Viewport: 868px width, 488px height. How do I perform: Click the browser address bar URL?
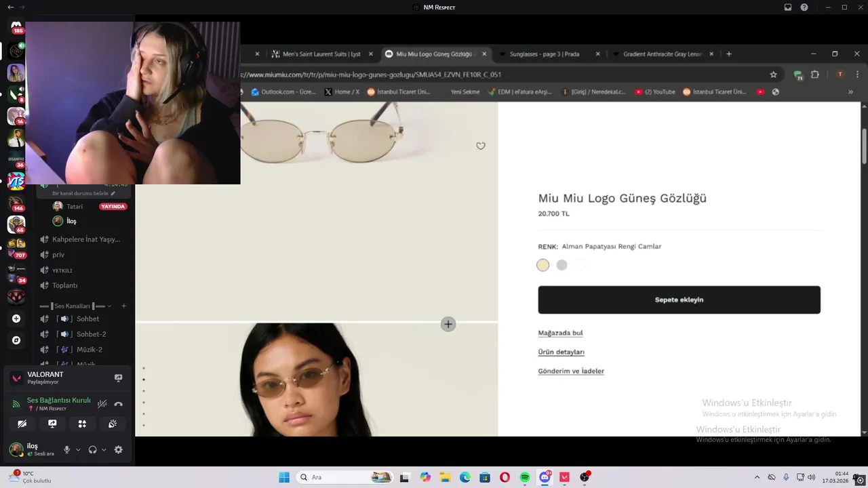pos(500,75)
